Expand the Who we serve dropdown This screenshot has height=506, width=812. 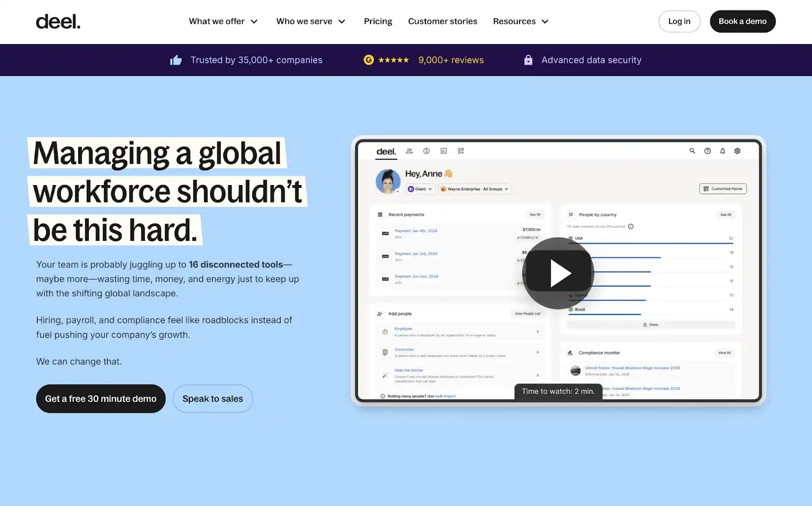click(311, 21)
